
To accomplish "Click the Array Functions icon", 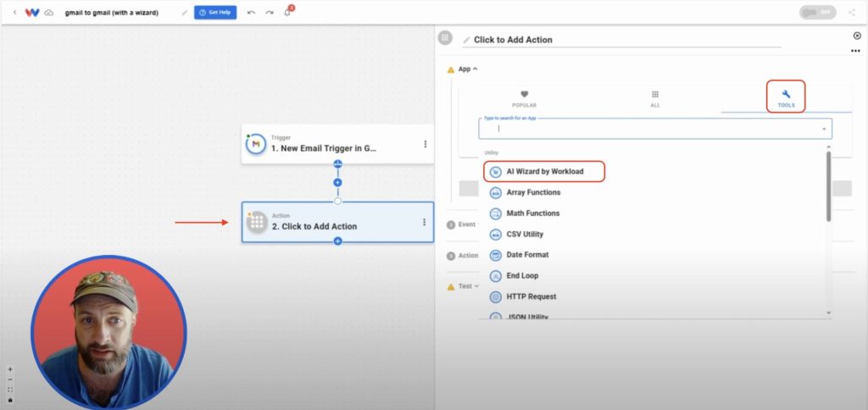I will (495, 192).
